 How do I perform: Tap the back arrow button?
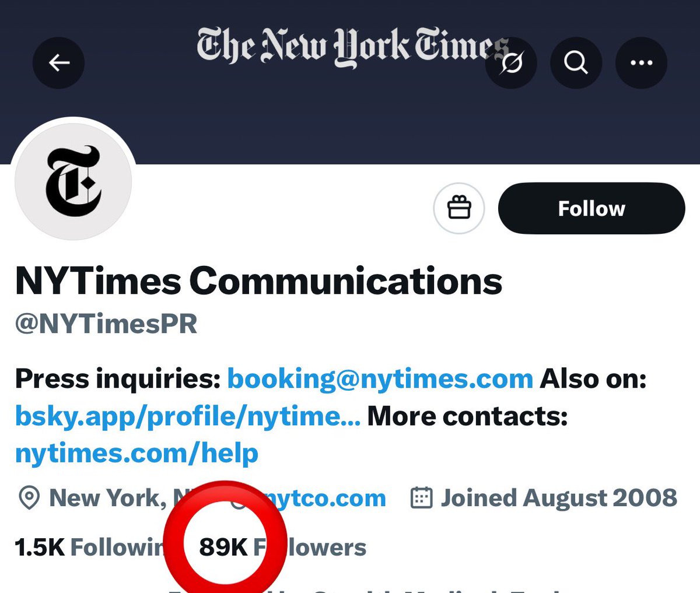[x=58, y=62]
